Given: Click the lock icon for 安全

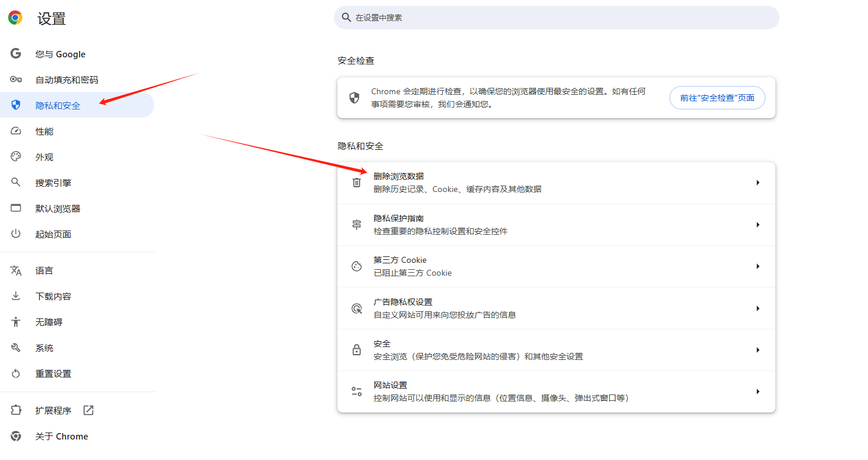Looking at the screenshot, I should 357,350.
